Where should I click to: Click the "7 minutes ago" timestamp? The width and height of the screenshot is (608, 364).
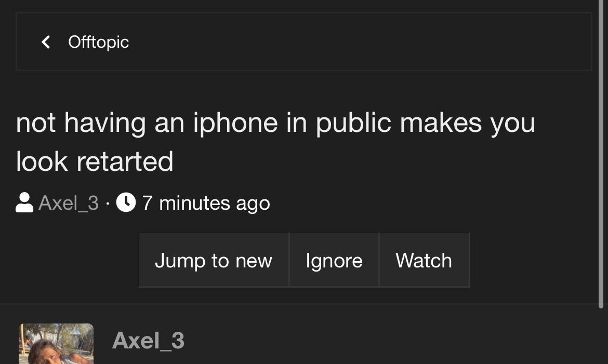tap(206, 203)
